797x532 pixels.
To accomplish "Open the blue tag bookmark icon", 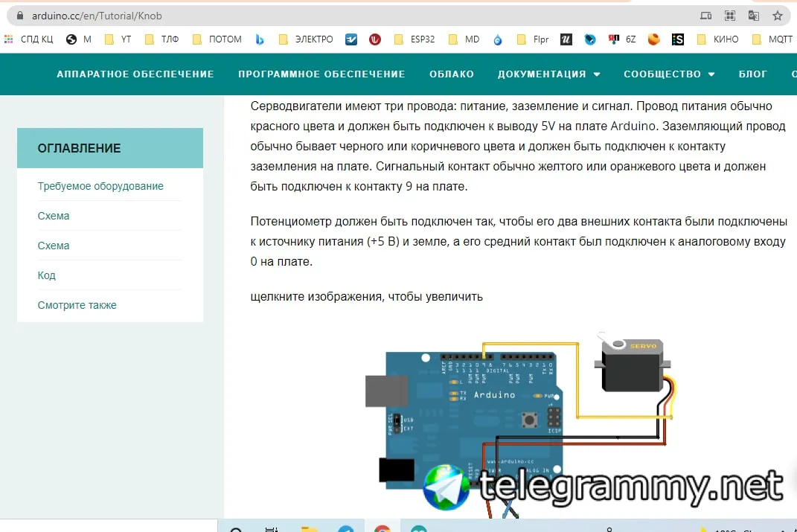I will tap(590, 39).
